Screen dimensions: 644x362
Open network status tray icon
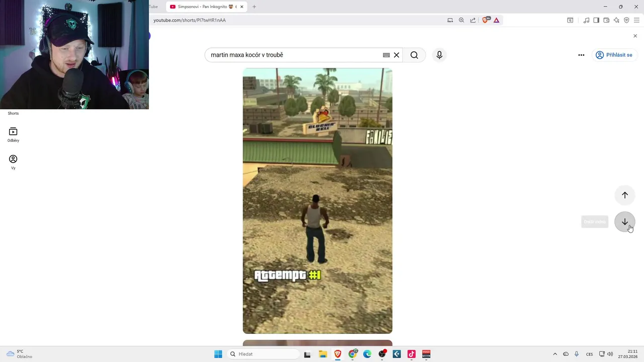click(602, 354)
